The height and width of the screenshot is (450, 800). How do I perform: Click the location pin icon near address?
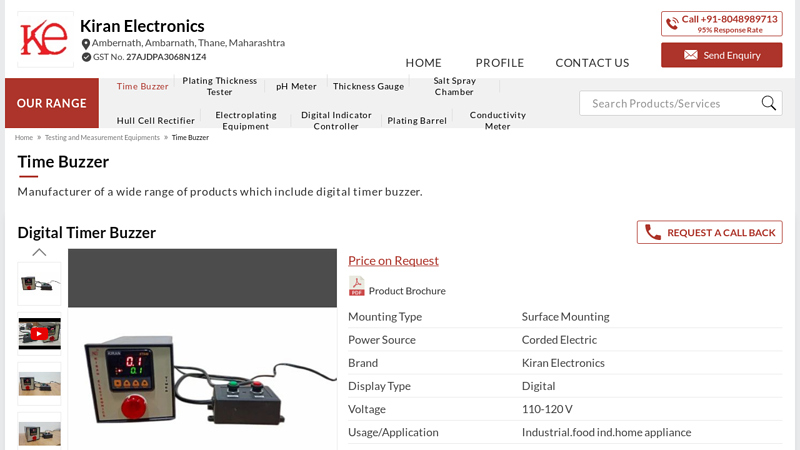click(86, 44)
